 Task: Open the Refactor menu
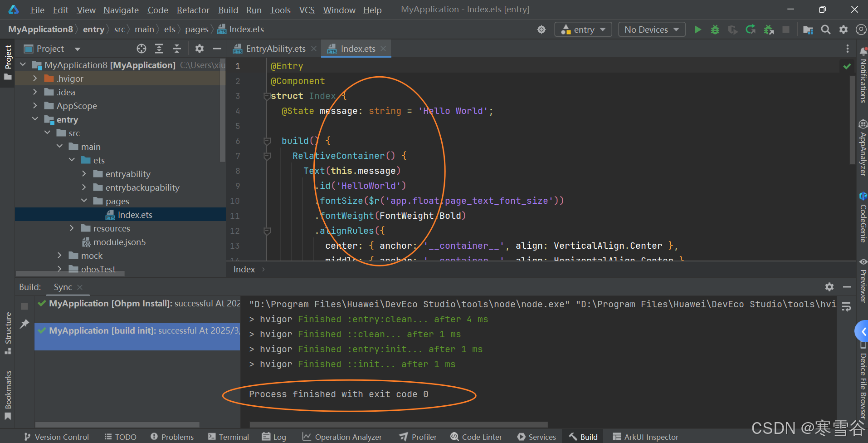point(193,10)
